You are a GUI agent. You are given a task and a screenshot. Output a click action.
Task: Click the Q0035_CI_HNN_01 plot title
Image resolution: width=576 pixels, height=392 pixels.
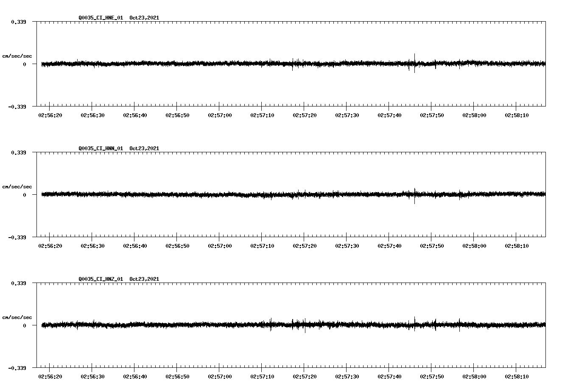[x=119, y=148]
